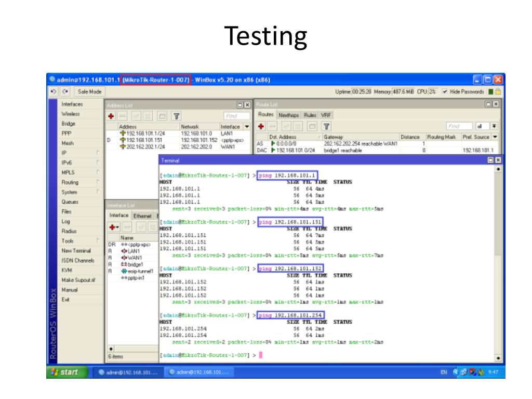
Task: Sort by the Network column header
Action: 199,127
